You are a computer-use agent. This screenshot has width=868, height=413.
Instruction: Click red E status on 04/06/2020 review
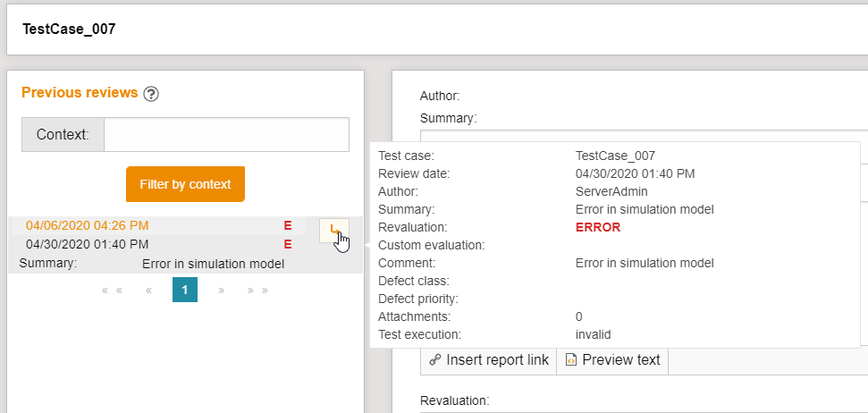coord(288,226)
